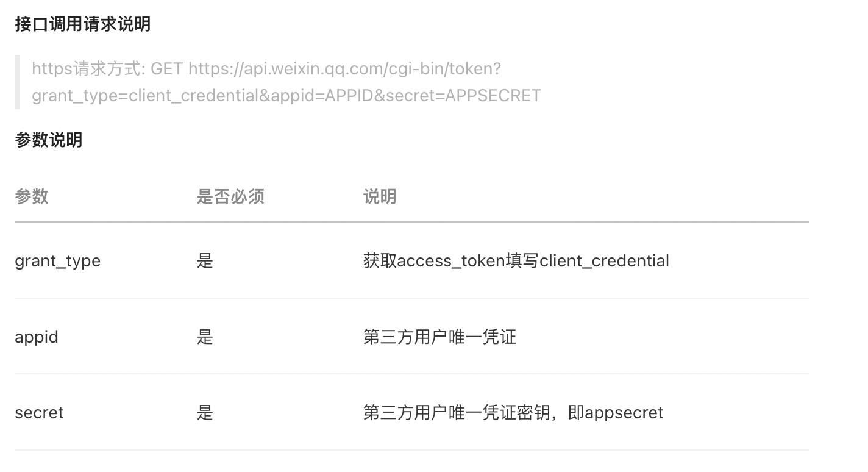The image size is (868, 472).
Task: Click the 参数 column header
Action: [32, 196]
